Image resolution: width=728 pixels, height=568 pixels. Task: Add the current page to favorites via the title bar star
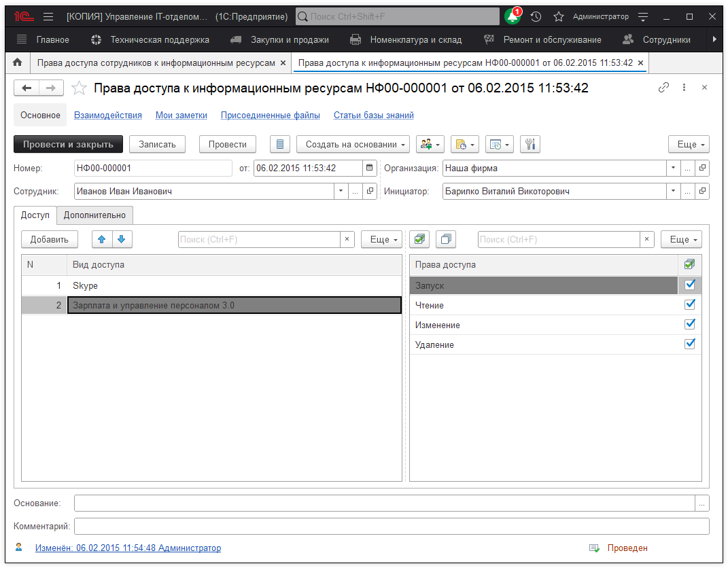click(559, 16)
